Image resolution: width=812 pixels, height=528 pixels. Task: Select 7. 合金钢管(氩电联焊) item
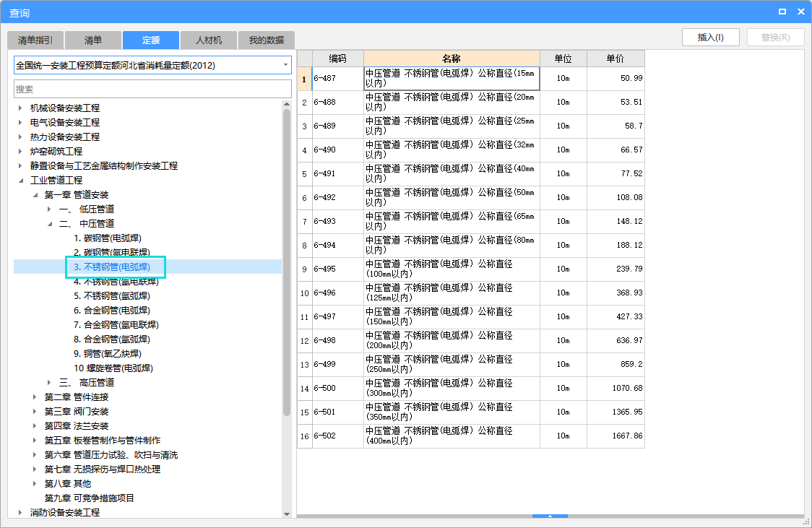[116, 325]
